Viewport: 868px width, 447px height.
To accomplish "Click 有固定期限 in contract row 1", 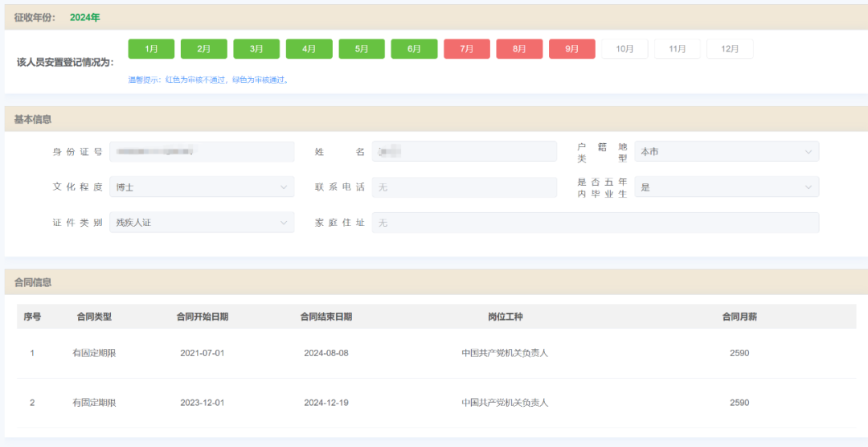I will click(x=94, y=354).
